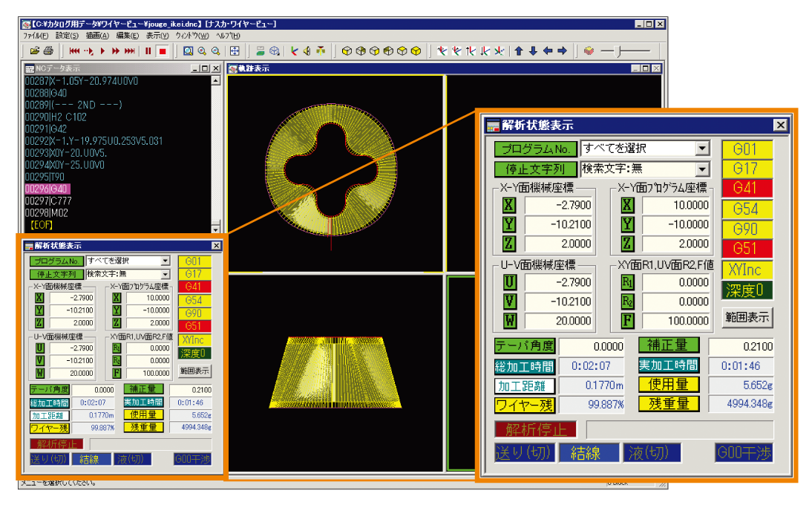Screen dimensions: 812x505
Task: Click 停止文字列 button in enlarged panel
Action: [x=535, y=169]
